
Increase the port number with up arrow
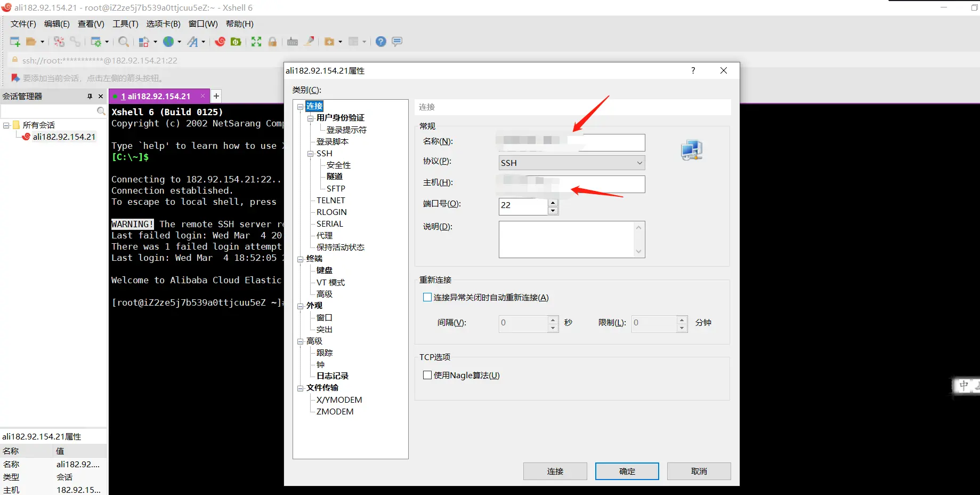coord(553,203)
